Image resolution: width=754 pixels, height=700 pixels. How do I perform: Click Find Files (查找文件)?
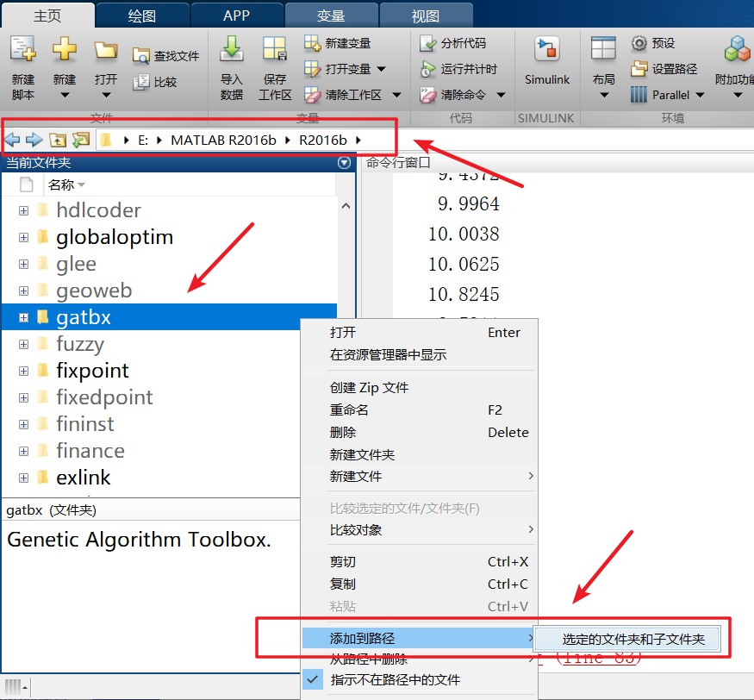(166, 56)
